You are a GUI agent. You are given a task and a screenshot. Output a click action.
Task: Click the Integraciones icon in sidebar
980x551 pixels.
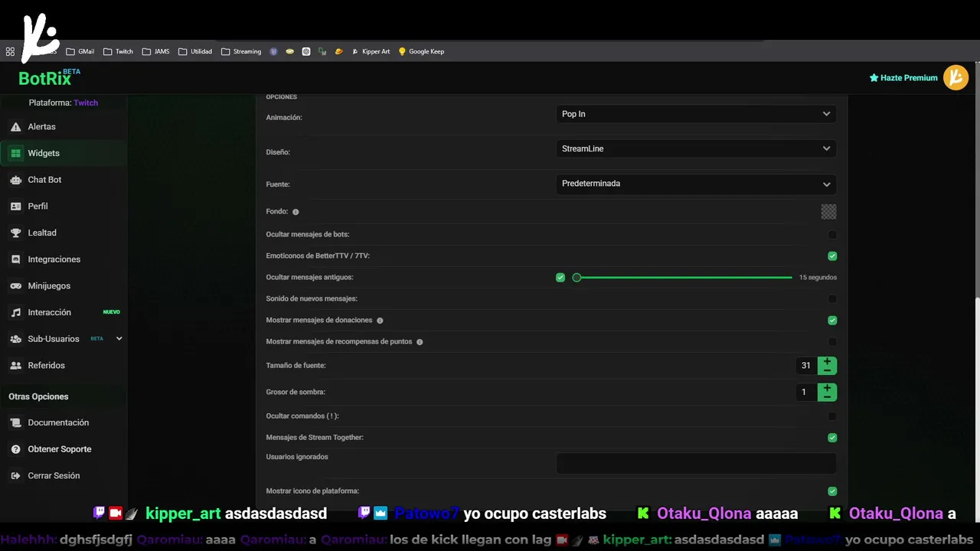(x=15, y=259)
